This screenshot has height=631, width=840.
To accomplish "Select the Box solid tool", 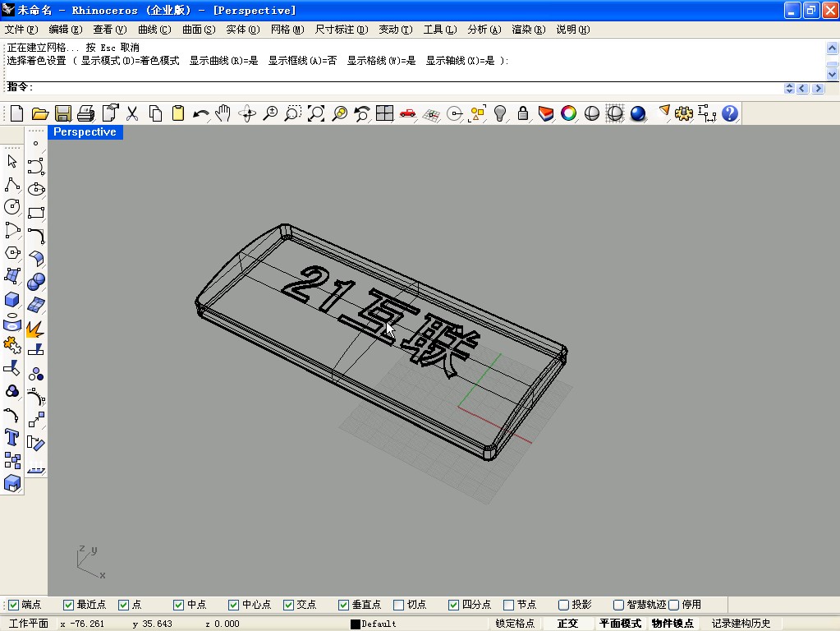I will coord(12,299).
